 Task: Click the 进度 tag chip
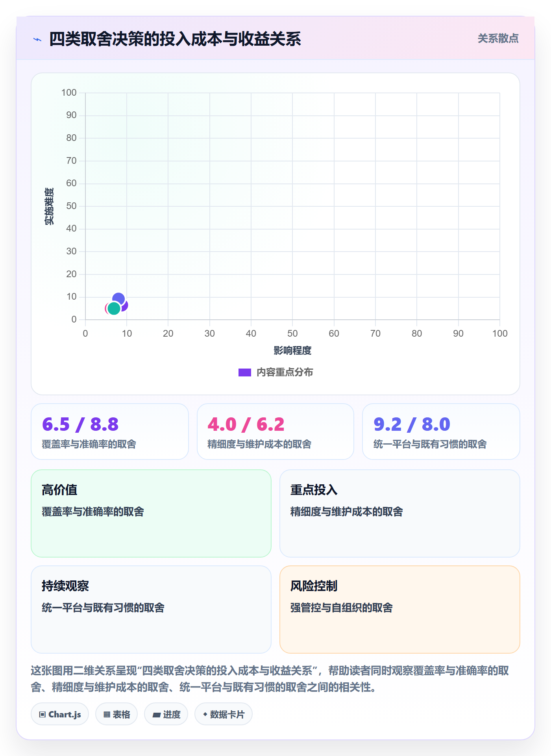[166, 714]
